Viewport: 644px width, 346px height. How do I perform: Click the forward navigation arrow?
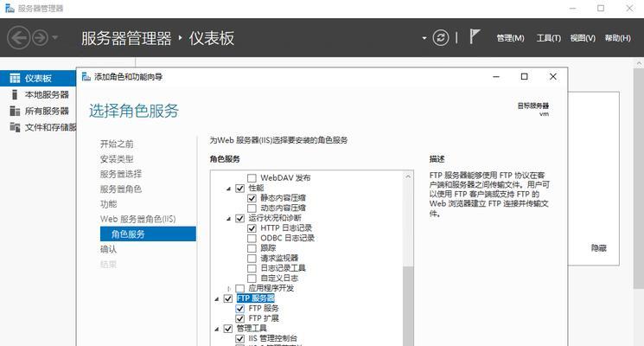coord(41,38)
